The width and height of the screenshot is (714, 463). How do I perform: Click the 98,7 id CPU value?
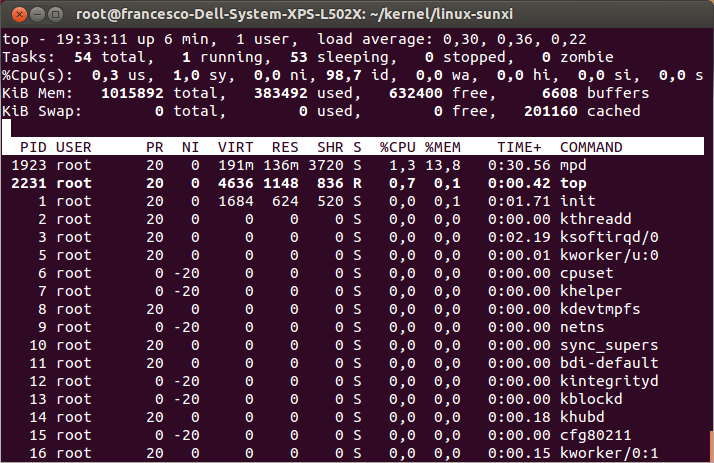[344, 76]
